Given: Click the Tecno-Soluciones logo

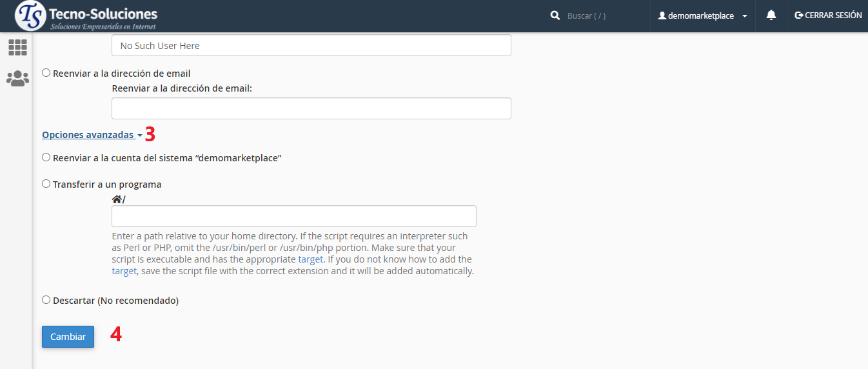Looking at the screenshot, I should click(86, 16).
